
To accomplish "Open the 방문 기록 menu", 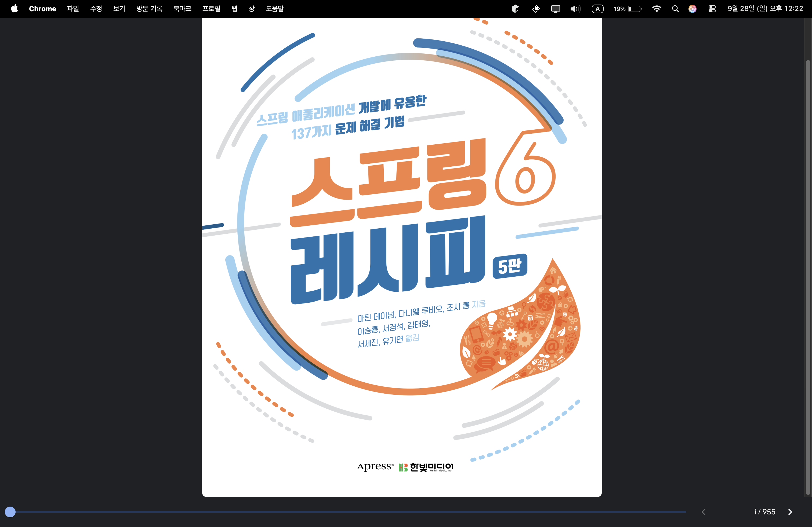I will [x=149, y=9].
